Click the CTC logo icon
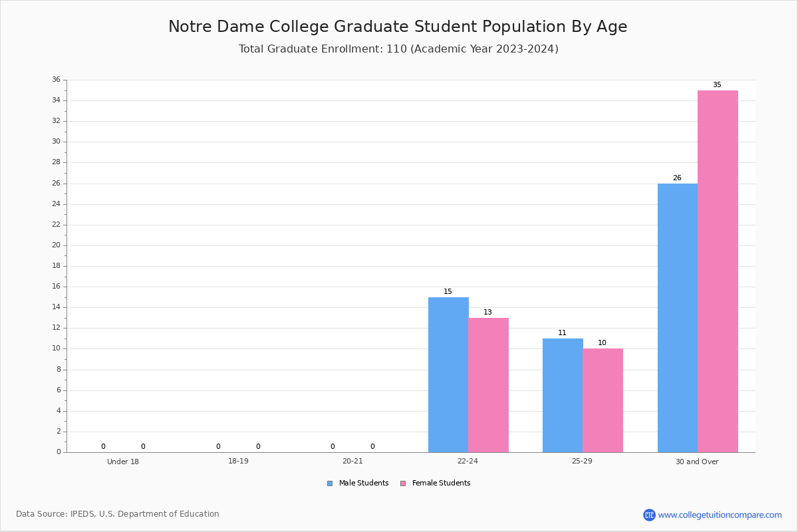The width and height of the screenshot is (798, 532). coord(649,515)
